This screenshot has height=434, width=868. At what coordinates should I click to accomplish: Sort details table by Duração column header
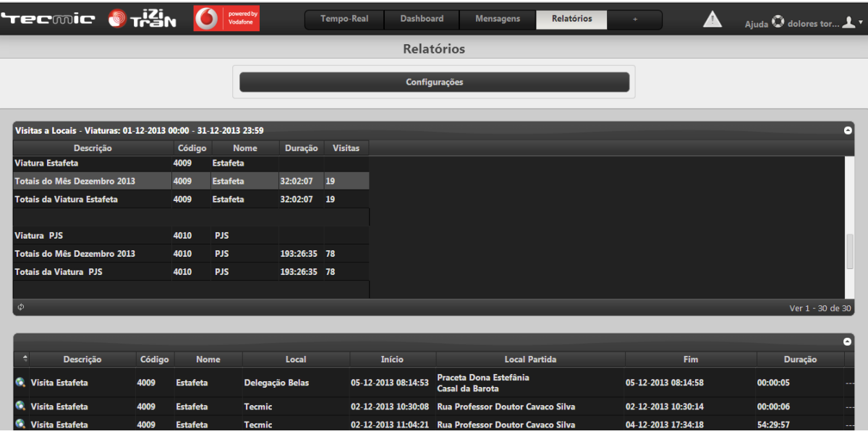pyautogui.click(x=800, y=359)
